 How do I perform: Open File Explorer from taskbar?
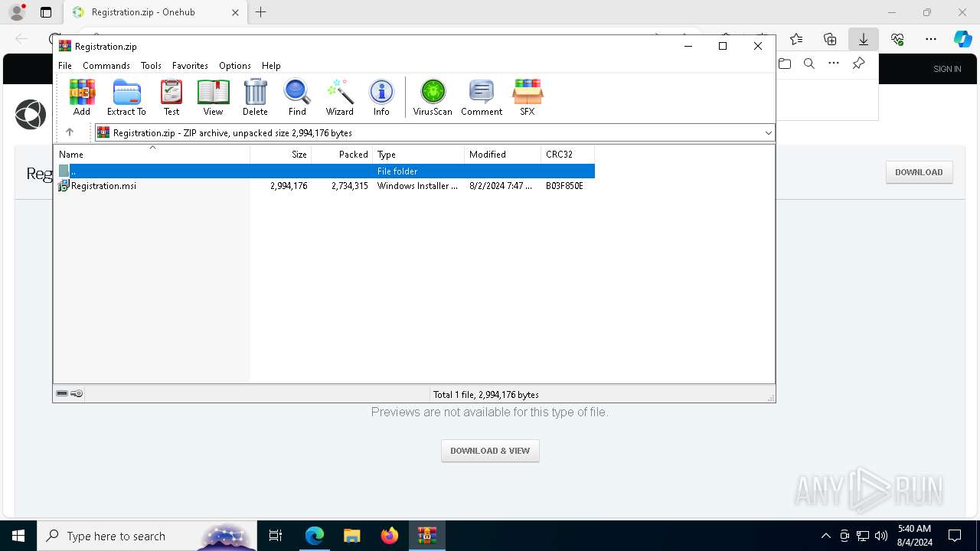(x=352, y=536)
